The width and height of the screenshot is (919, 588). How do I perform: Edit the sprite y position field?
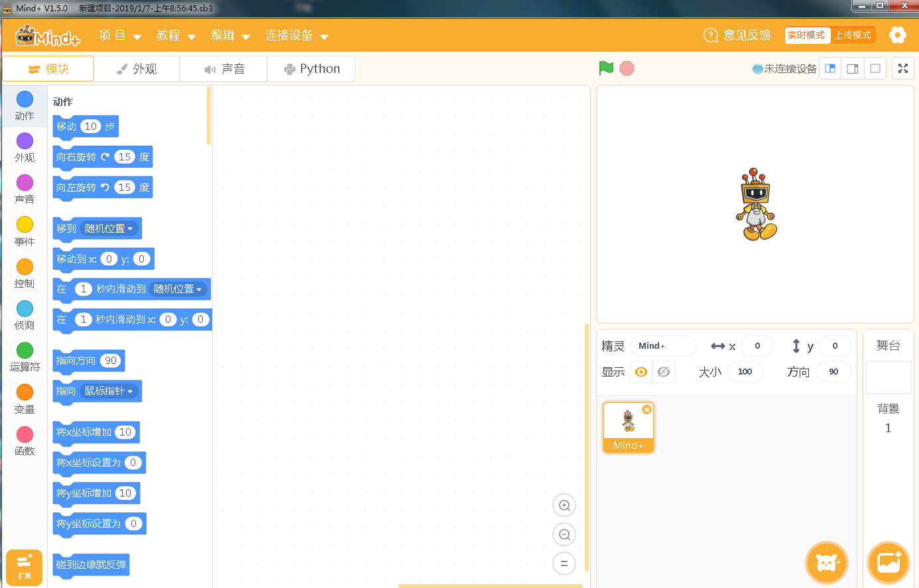pos(835,346)
